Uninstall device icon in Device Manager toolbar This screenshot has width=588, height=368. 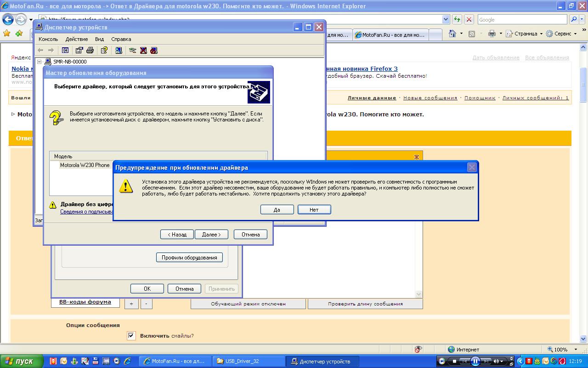[143, 50]
